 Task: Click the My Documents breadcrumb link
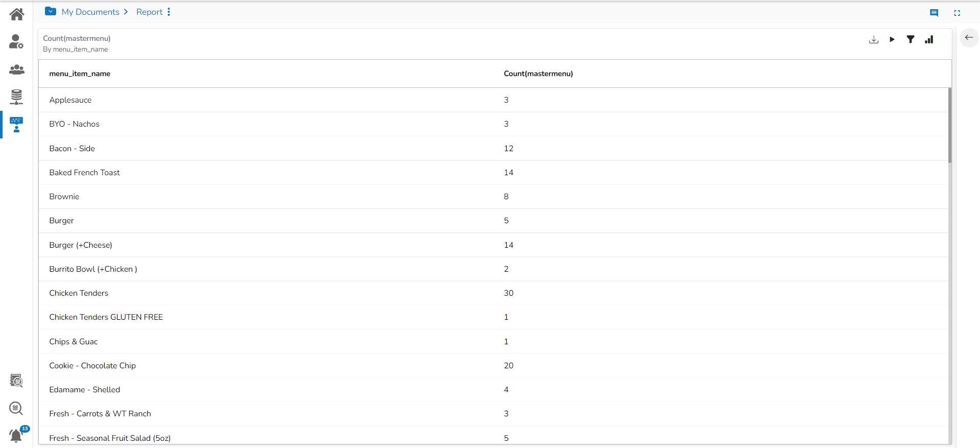click(90, 12)
